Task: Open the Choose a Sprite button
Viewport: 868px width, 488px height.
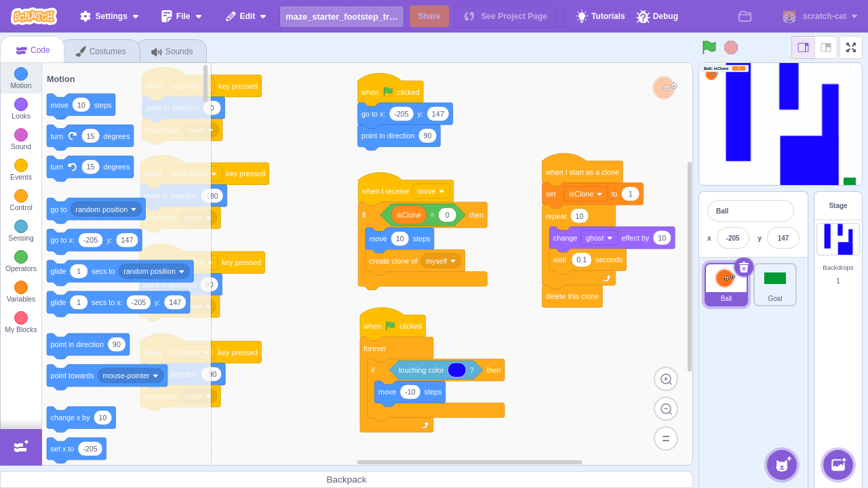Action: (x=782, y=465)
